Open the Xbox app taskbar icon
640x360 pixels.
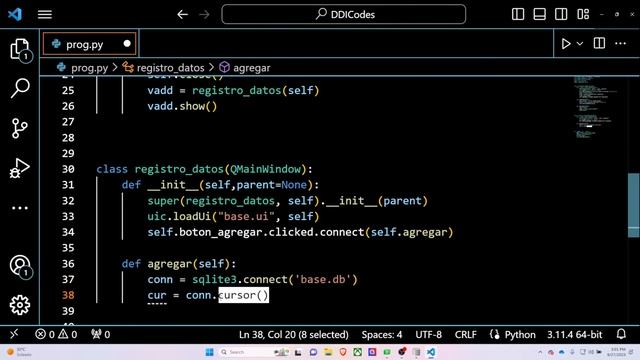tap(358, 352)
